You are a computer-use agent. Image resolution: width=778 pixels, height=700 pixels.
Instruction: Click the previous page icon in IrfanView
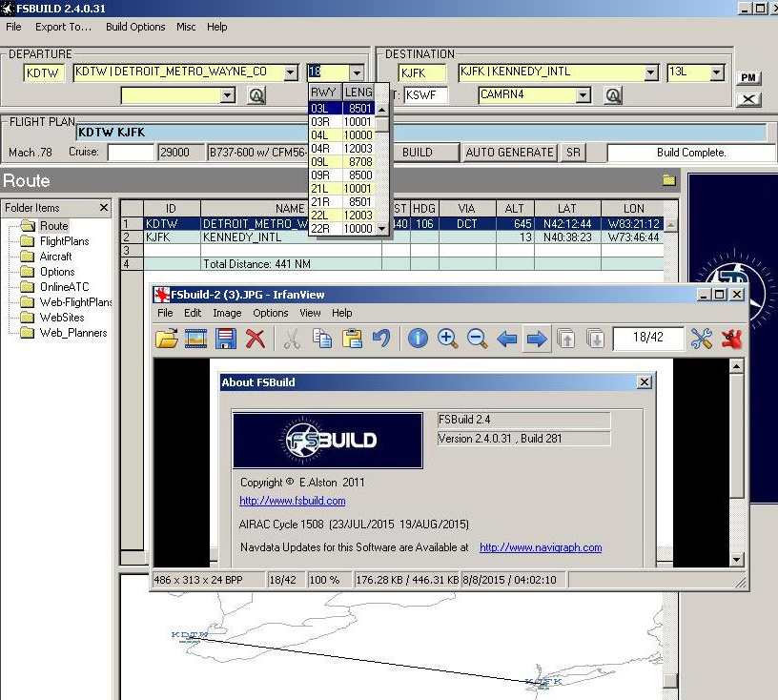566,339
